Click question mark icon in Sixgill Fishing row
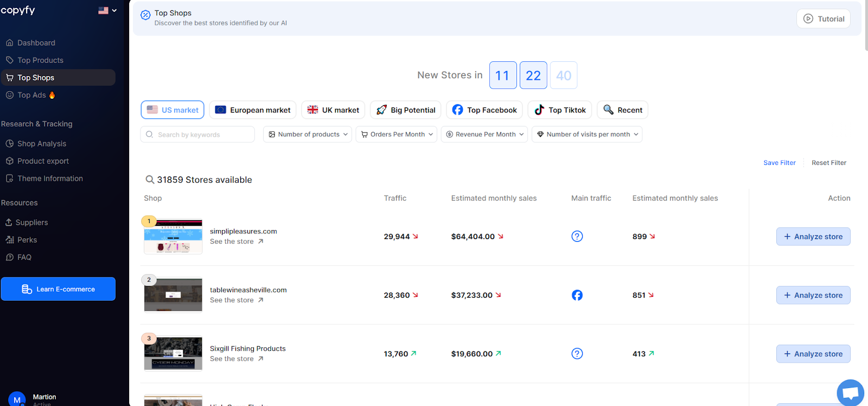This screenshot has height=406, width=868. [577, 354]
